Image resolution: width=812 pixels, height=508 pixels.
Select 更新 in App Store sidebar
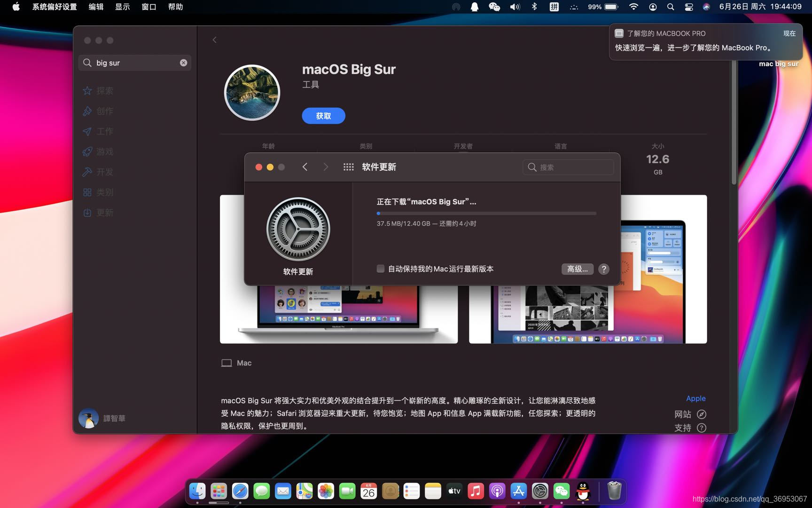[98, 213]
